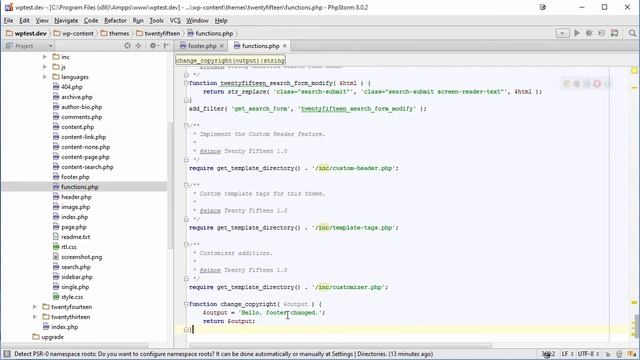Image resolution: width=640 pixels, height=360 pixels.
Task: Run the current configuration with play icon
Action: click(577, 33)
